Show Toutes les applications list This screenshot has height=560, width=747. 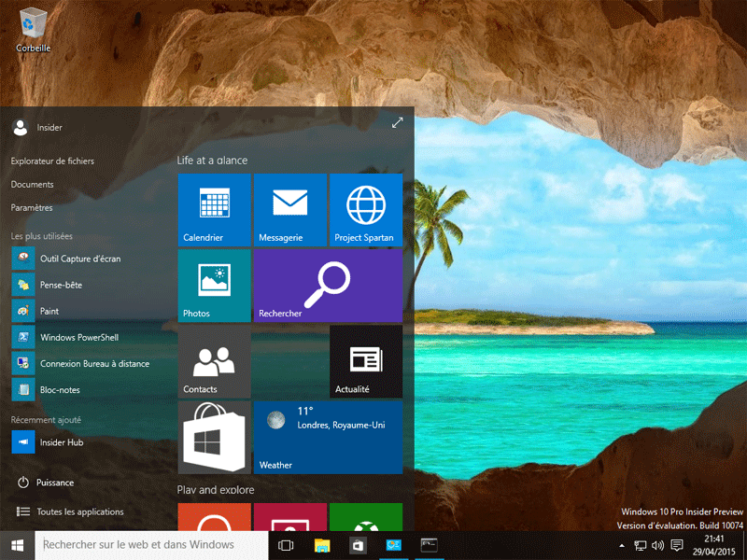(70, 511)
